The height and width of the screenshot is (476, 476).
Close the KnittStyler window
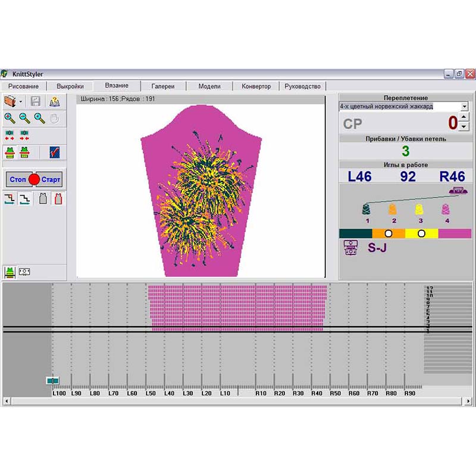[470, 74]
